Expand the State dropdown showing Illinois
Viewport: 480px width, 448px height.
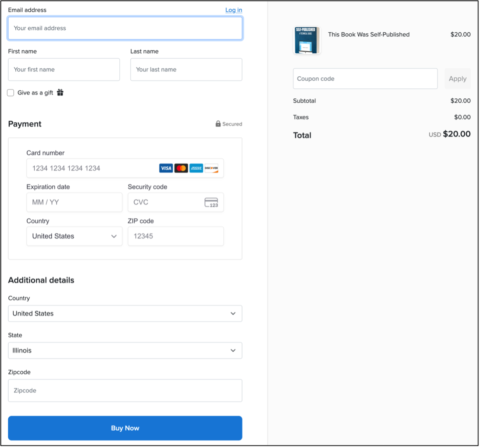pos(125,350)
